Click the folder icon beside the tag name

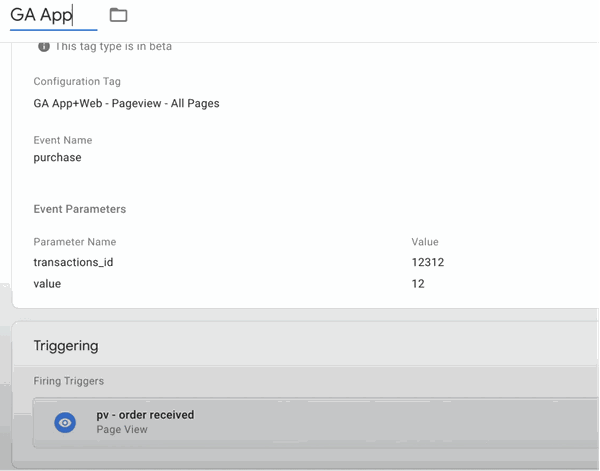click(x=118, y=15)
